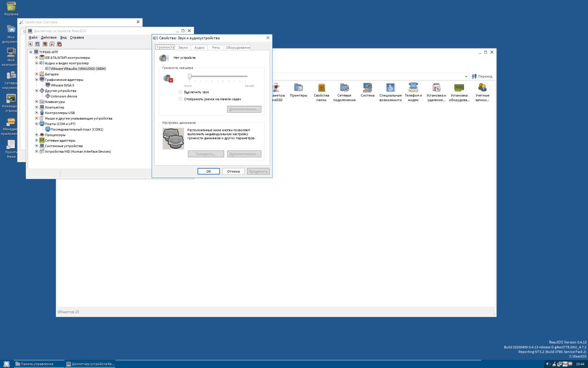Expand the Контроллеры USB node
This screenshot has width=588, height=368.
[x=37, y=113]
